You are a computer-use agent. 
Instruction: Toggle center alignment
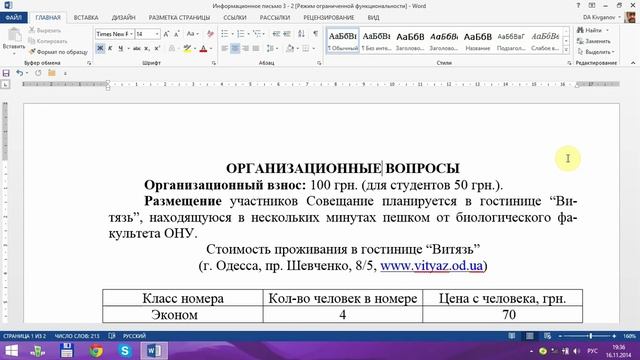click(235, 49)
